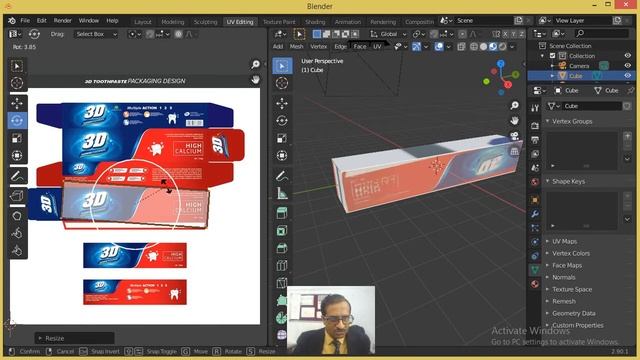Select the Loop Cut tool in 3D viewport
Screen dimensions: 640x360
pyautogui.click(x=282, y=265)
